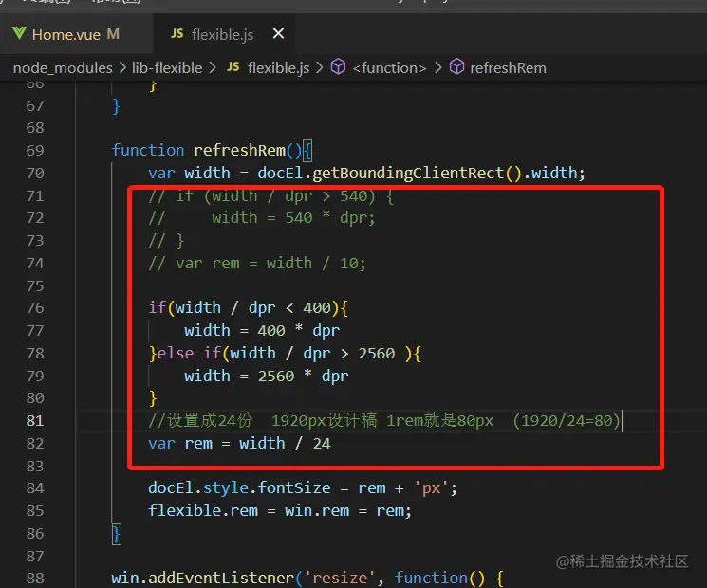This screenshot has width=707, height=588.
Task: Click the Chinese comment on line 81
Action: [x=384, y=421]
